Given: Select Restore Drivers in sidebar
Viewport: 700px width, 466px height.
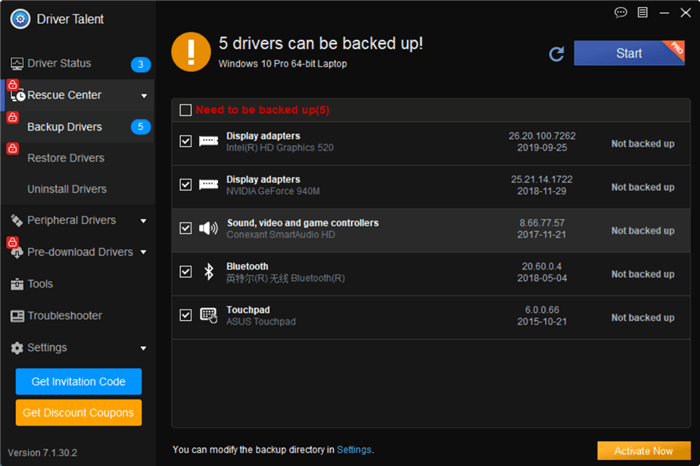Looking at the screenshot, I should pyautogui.click(x=78, y=158).
